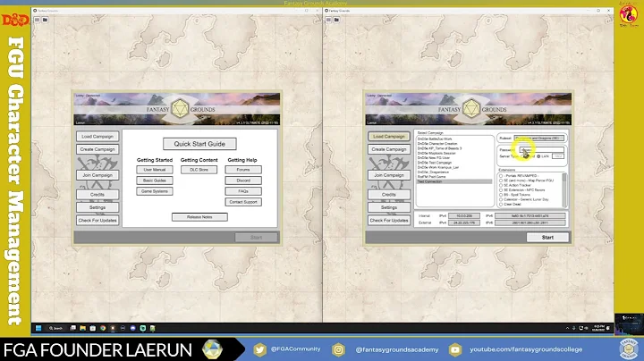Select the DnD5e Test Campaign entry

tap(435, 163)
